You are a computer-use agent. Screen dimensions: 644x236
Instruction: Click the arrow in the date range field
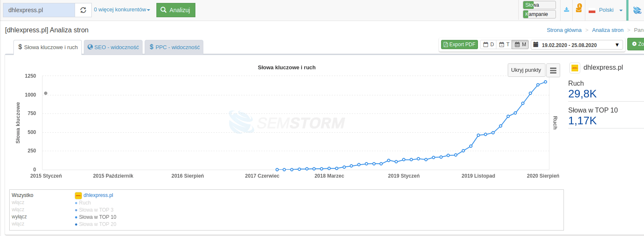click(x=617, y=45)
